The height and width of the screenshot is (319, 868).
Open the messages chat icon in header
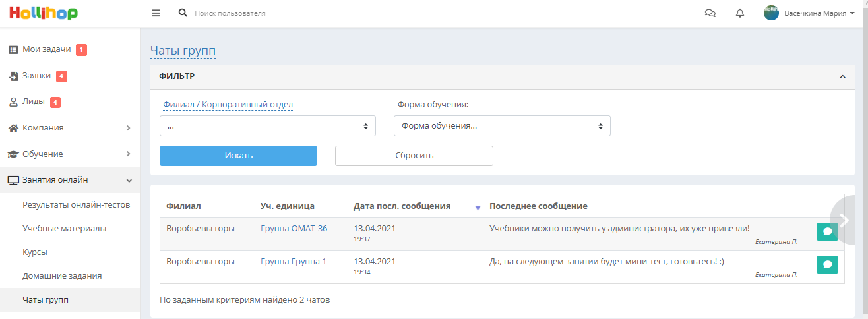tap(710, 13)
